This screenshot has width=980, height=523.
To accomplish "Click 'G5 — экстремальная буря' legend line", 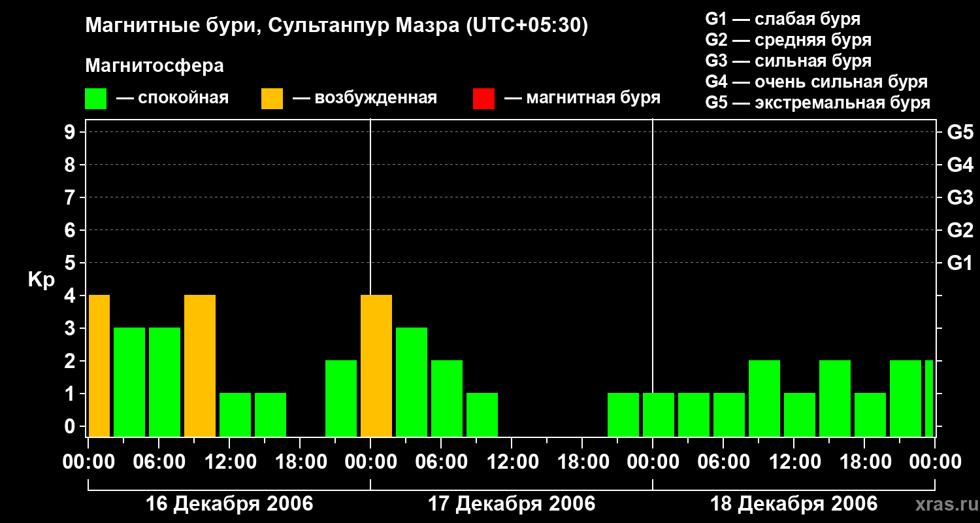I will tap(818, 103).
